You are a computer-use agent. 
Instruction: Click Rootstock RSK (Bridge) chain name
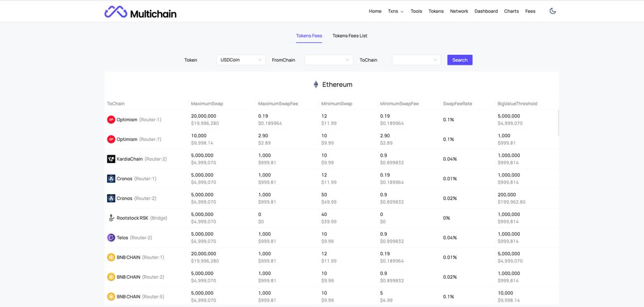click(142, 218)
